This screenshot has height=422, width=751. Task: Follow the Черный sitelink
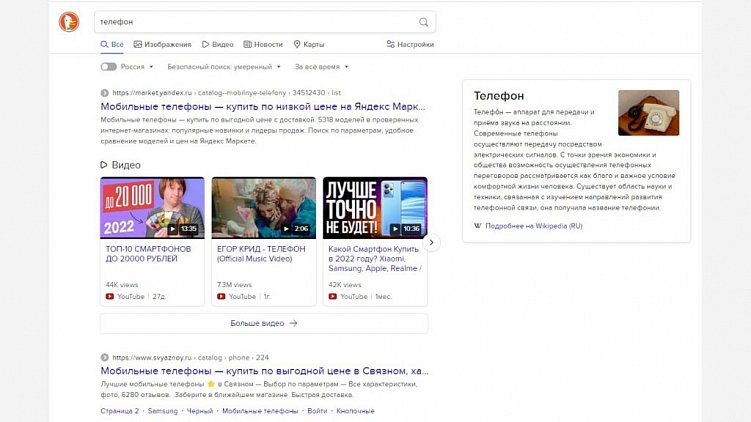[x=200, y=411]
